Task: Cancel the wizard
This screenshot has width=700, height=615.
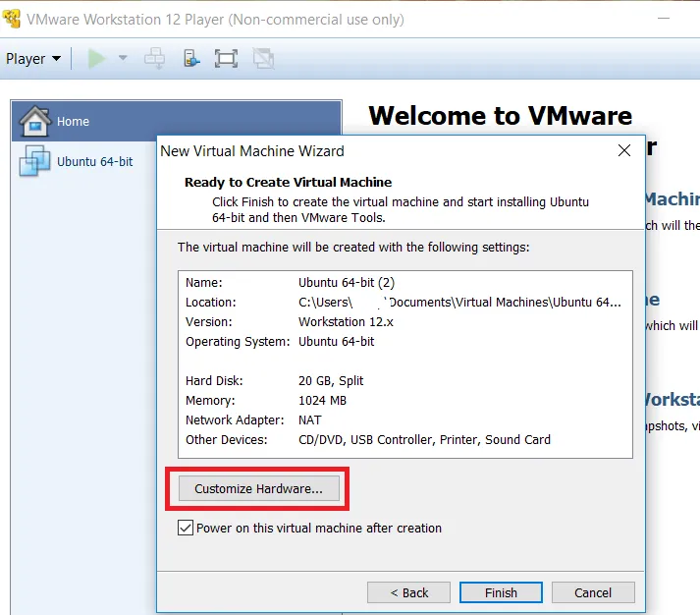Action: pyautogui.click(x=593, y=592)
